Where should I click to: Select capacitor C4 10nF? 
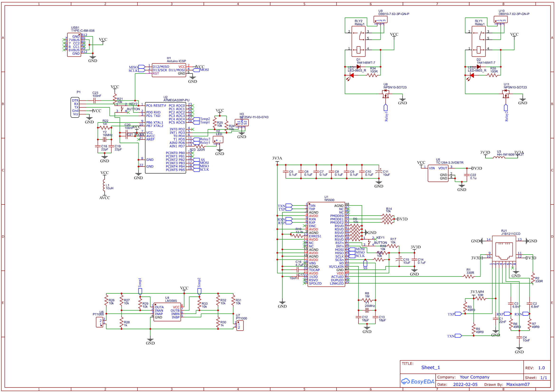pos(519,337)
